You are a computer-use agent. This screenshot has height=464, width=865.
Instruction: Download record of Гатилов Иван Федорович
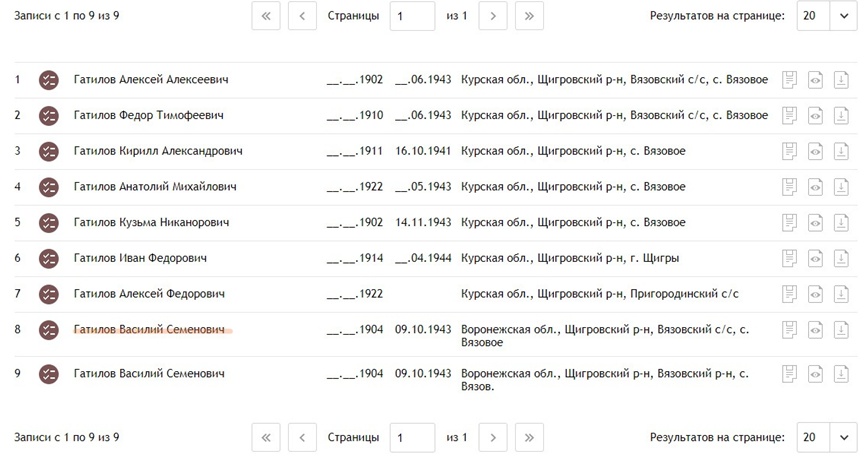[x=841, y=258]
